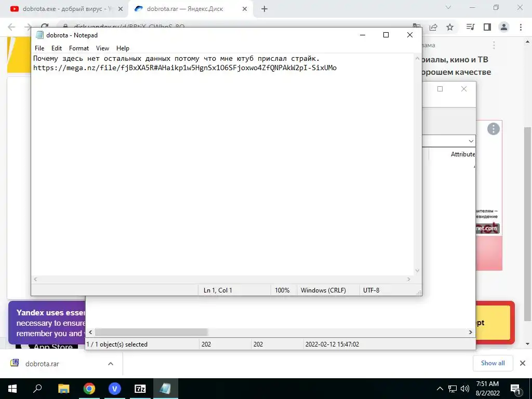Image resolution: width=532 pixels, height=399 pixels.
Task: Click the Attributes column header in 7-Zip
Action: [x=463, y=154]
